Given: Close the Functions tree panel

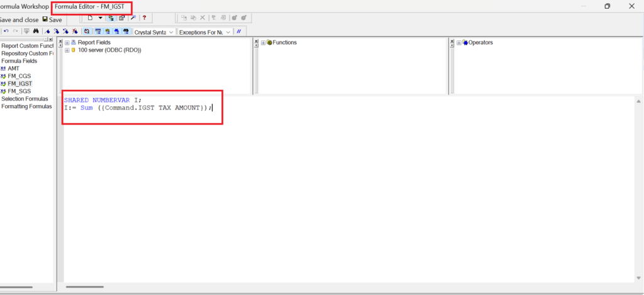Looking at the screenshot, I should [257, 41].
